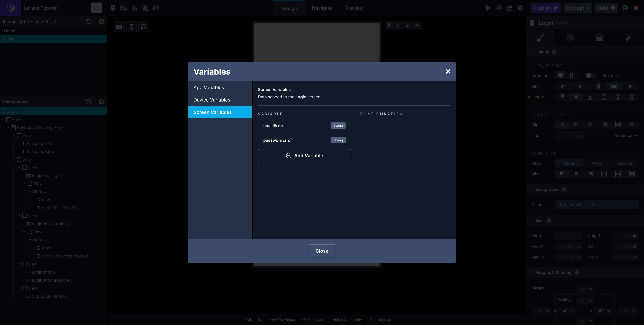This screenshot has height=325, width=644.
Task: Click Components history restore icon
Action: 89,102
